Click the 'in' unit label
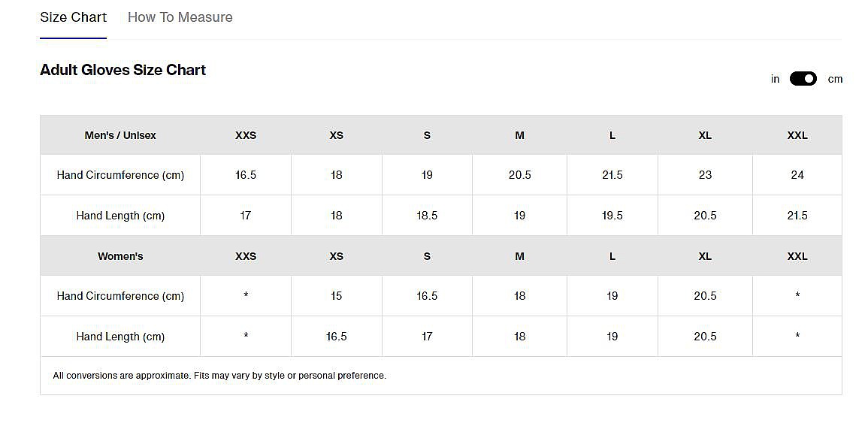 [x=775, y=79]
